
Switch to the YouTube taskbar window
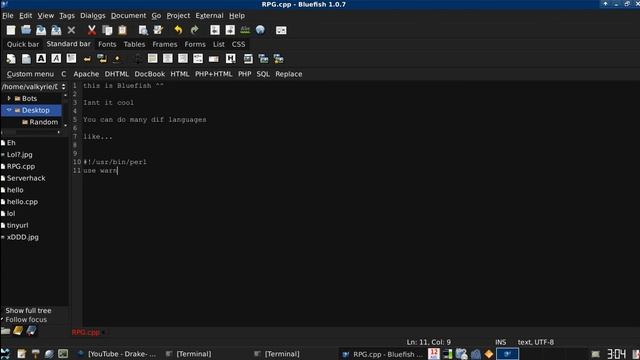pos(118,354)
